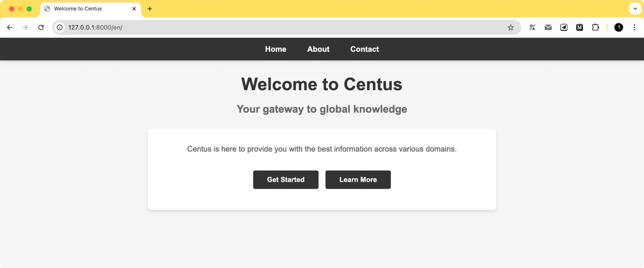Open a new tab with plus button
The height and width of the screenshot is (268, 644).
(x=150, y=9)
